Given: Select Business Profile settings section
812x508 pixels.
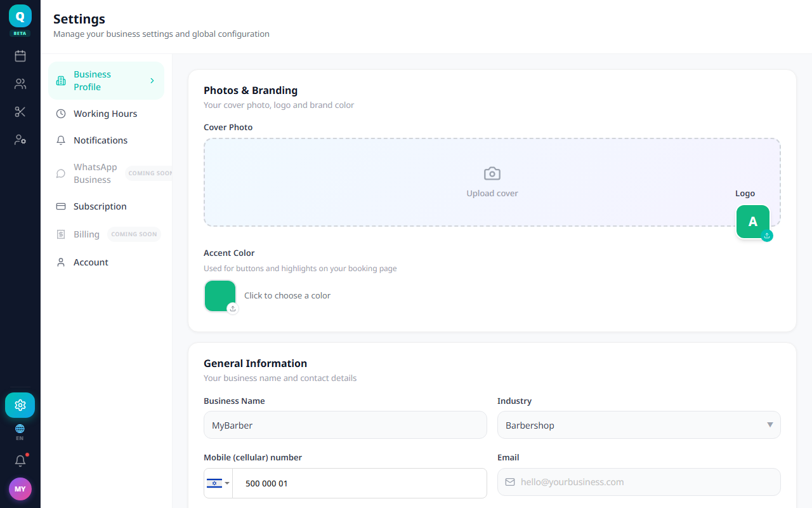Looking at the screenshot, I should coord(106,81).
